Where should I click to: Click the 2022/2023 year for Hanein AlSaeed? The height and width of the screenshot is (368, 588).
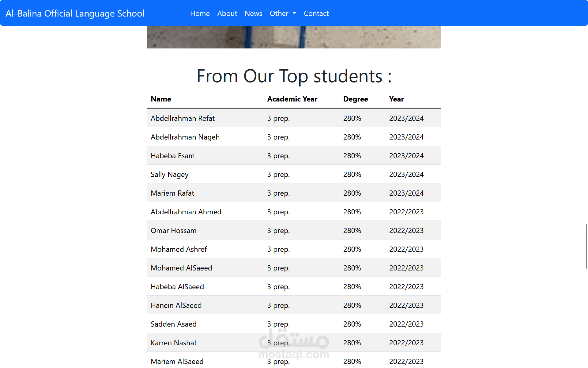[x=406, y=305]
